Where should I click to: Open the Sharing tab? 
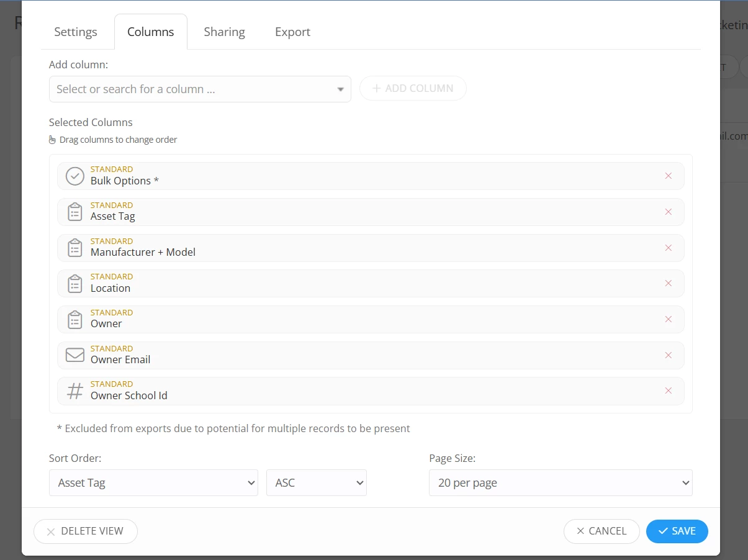coord(224,32)
